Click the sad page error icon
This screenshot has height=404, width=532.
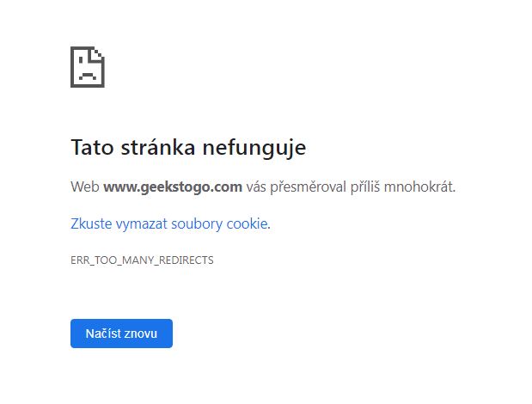tap(87, 66)
